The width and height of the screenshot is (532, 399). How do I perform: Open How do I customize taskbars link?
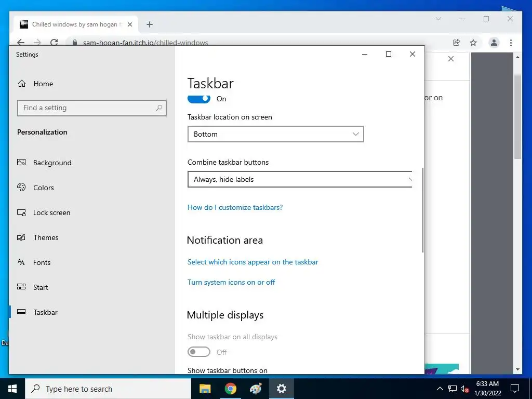pos(235,207)
